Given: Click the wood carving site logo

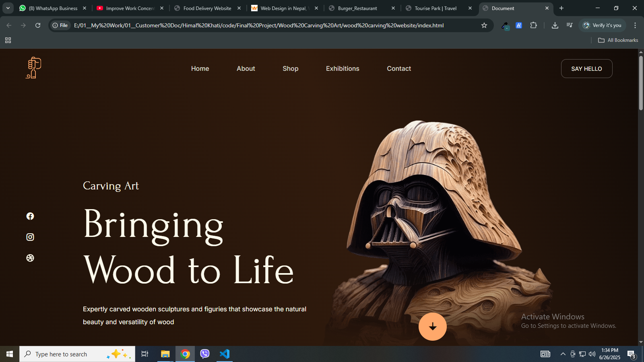Looking at the screenshot, I should (34, 68).
